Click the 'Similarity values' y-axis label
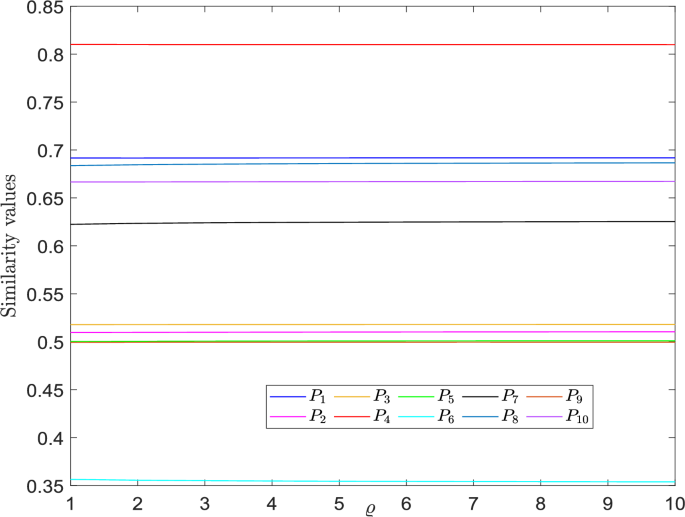This screenshot has height=517, width=685. pyautogui.click(x=9, y=246)
